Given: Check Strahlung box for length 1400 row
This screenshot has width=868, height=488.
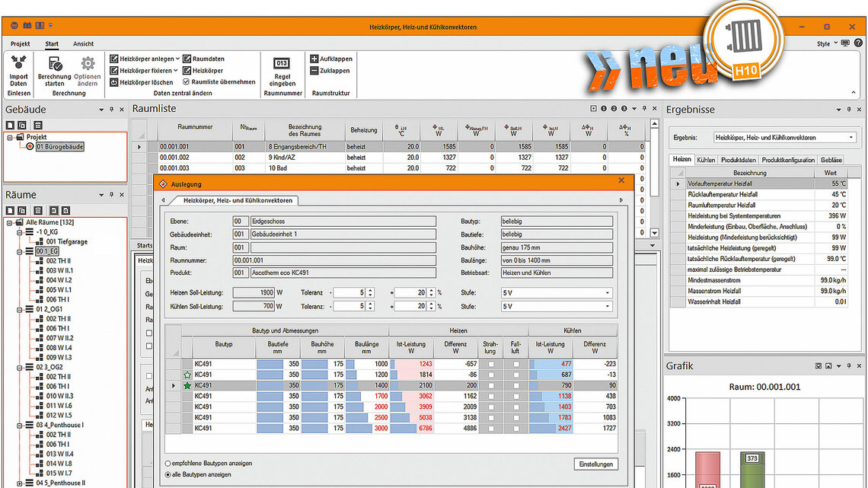Looking at the screenshot, I should [x=490, y=386].
